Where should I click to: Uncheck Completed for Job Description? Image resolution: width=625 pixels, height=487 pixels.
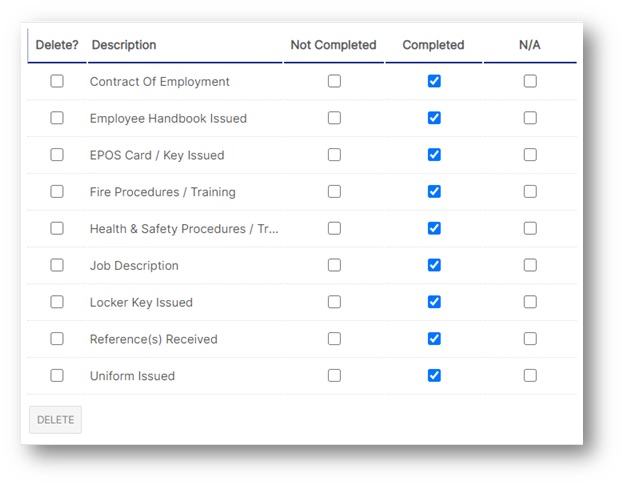pyautogui.click(x=434, y=265)
